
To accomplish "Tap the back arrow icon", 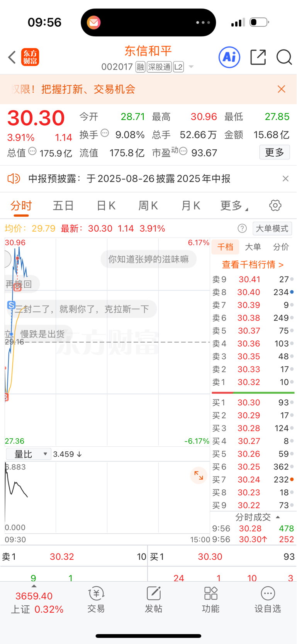I will coord(12,57).
